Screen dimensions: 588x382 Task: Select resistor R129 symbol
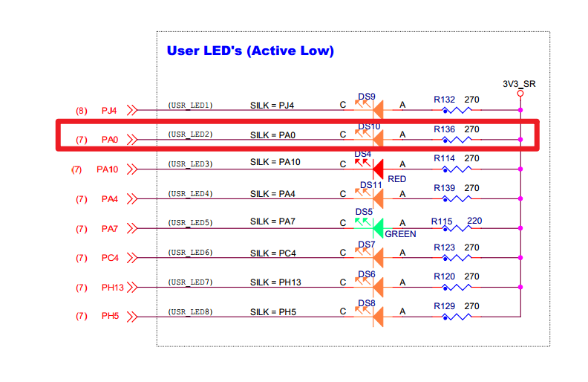pos(457,317)
